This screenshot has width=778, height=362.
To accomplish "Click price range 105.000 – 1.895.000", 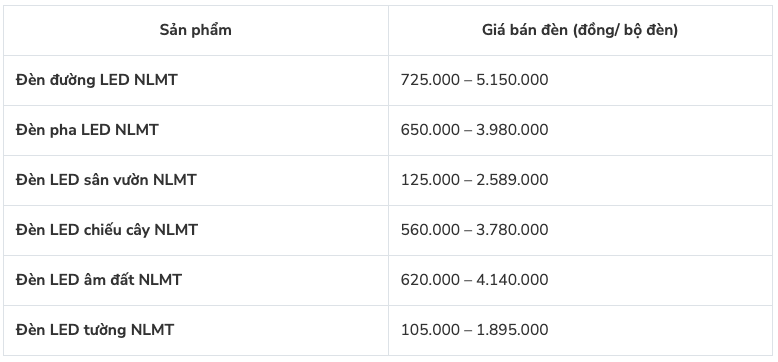I will point(474,330).
